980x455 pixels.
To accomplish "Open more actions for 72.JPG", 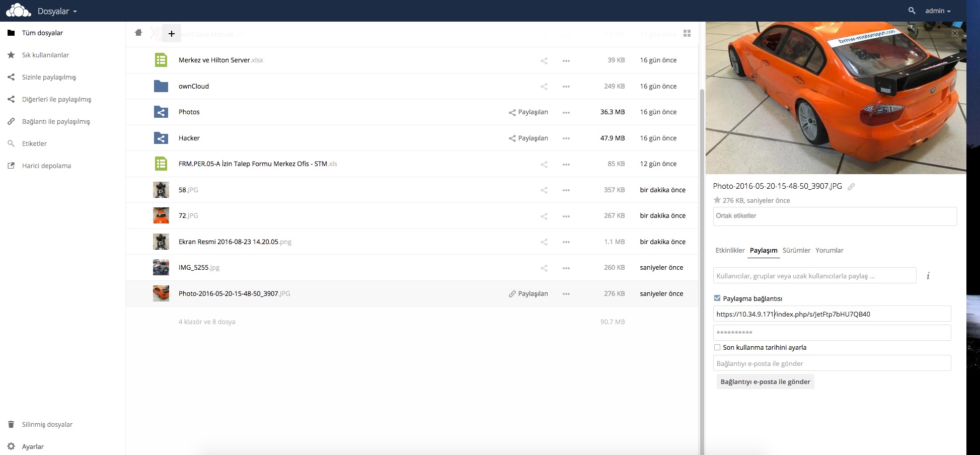I will [x=566, y=216].
